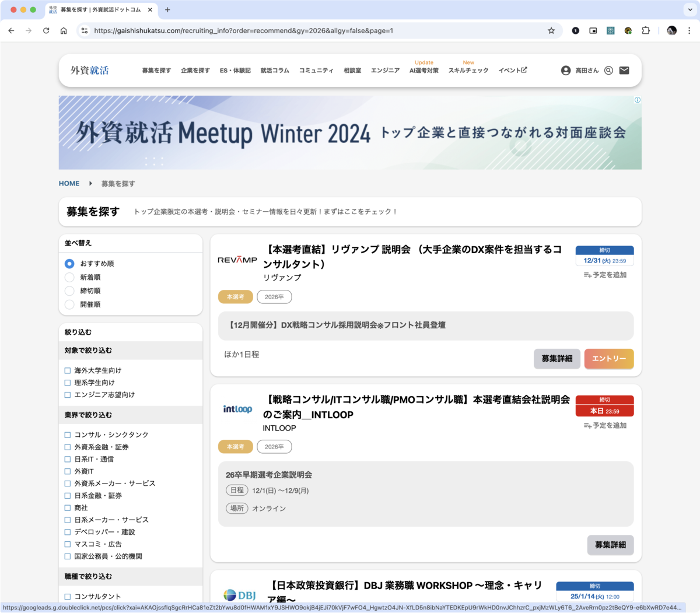Reload the page with the refresh icon
Viewport: 700px width, 613px height.
click(x=46, y=30)
